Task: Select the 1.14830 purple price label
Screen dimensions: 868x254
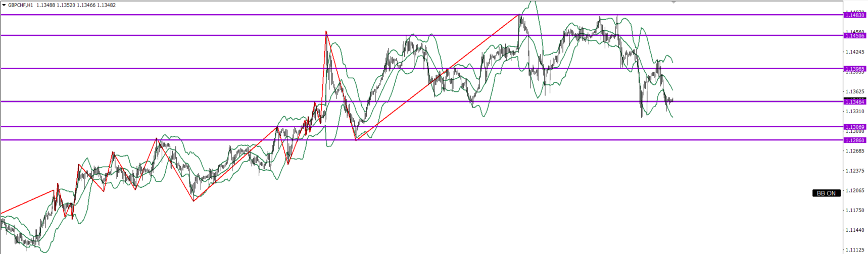Action: (855, 15)
